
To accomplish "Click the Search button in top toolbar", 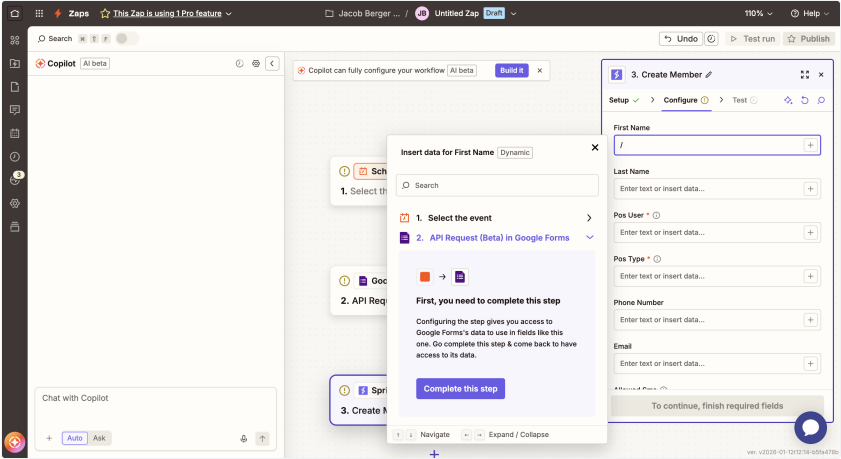I will [x=55, y=39].
